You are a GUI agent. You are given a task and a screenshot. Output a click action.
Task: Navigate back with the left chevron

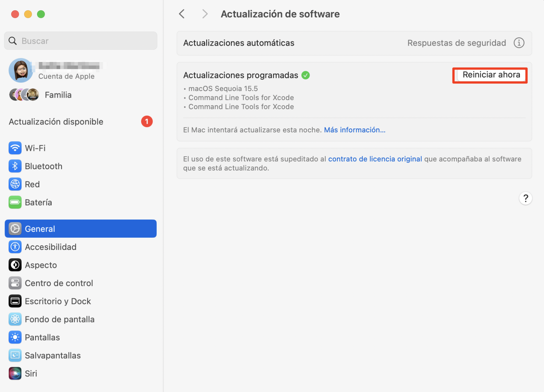click(182, 14)
